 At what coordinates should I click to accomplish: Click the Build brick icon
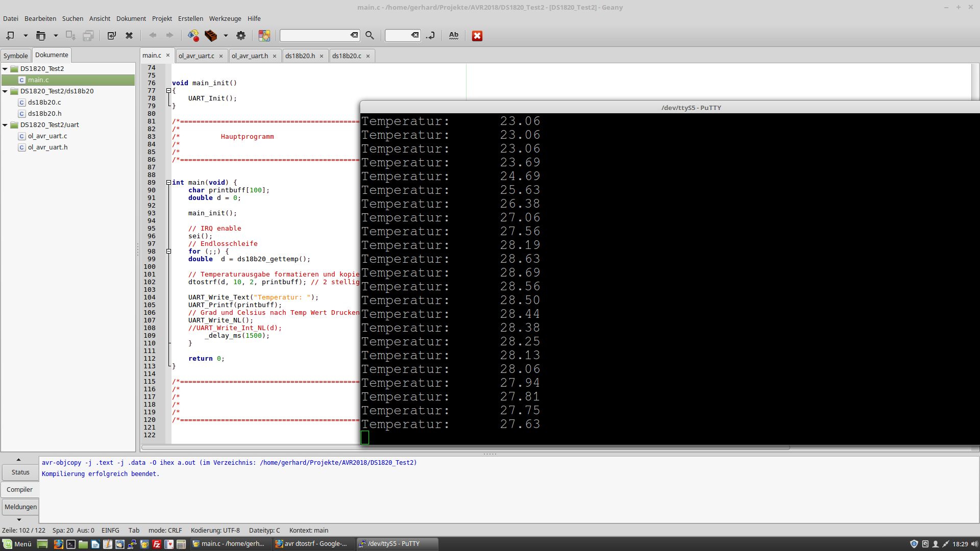211,36
